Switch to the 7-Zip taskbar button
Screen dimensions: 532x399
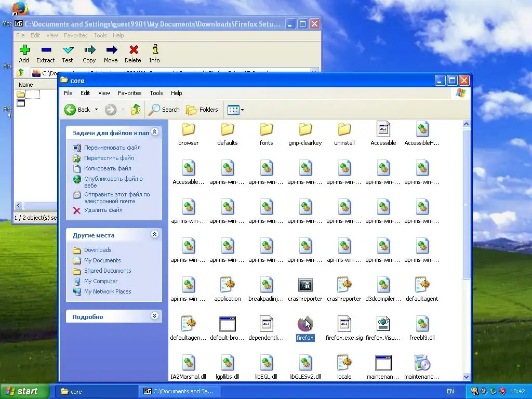click(180, 392)
